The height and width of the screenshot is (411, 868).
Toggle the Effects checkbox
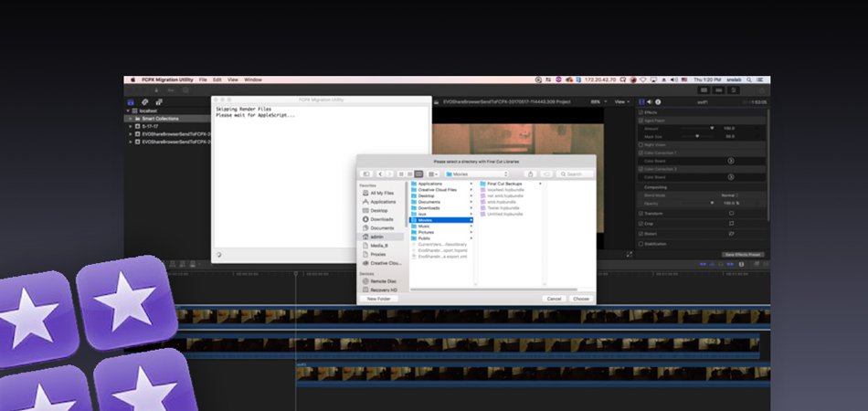[641, 112]
